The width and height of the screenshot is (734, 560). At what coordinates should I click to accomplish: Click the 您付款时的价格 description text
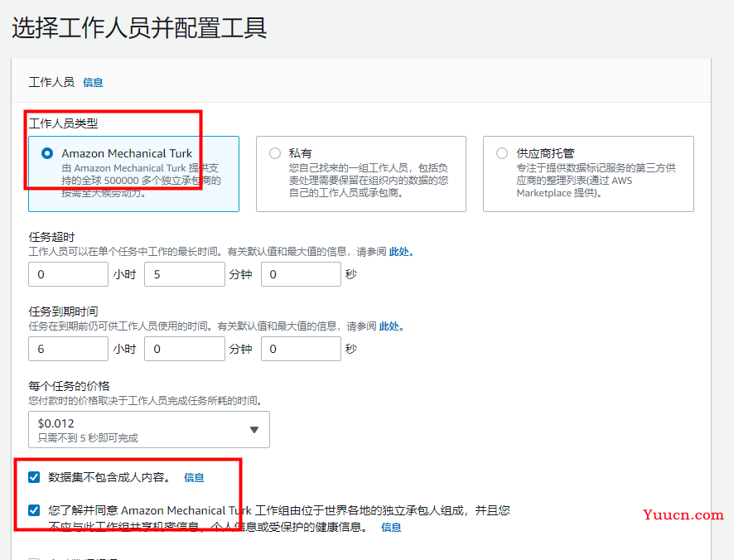pos(147,401)
